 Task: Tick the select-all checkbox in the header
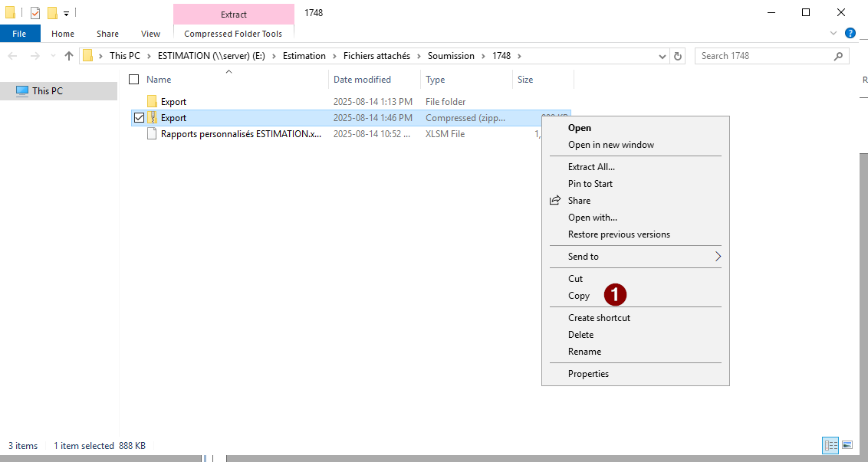tap(134, 80)
